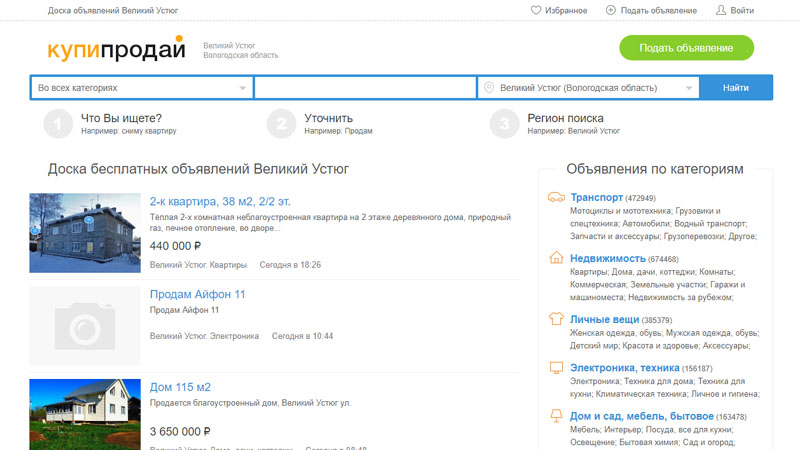Click Техника для дома subcategory
The image size is (800, 450).
(x=659, y=381)
